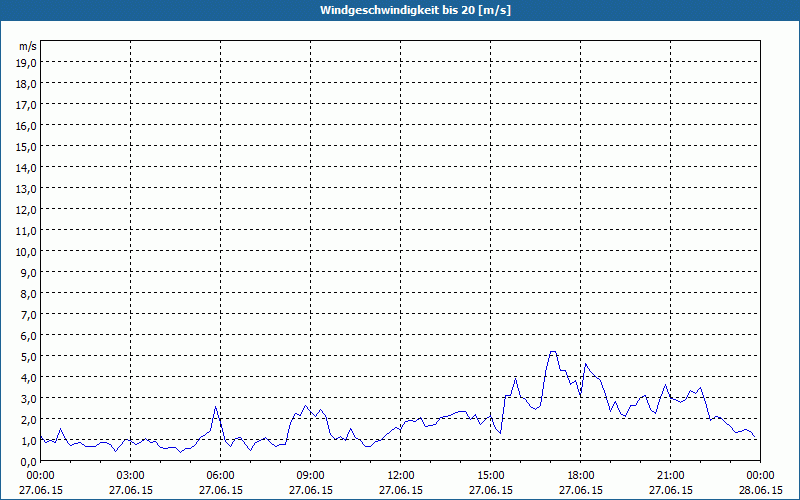Select the 10,0 y-axis label
Image resolution: width=800 pixels, height=500 pixels.
[28, 252]
